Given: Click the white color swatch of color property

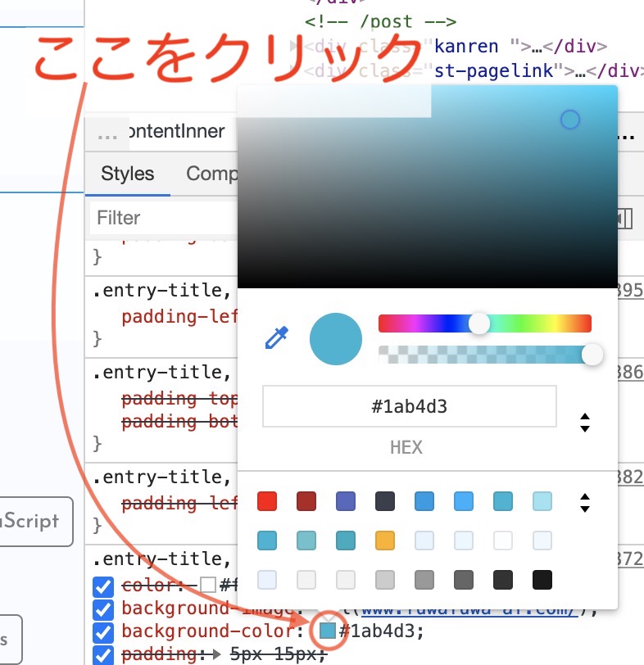Looking at the screenshot, I should pyautogui.click(x=208, y=585).
